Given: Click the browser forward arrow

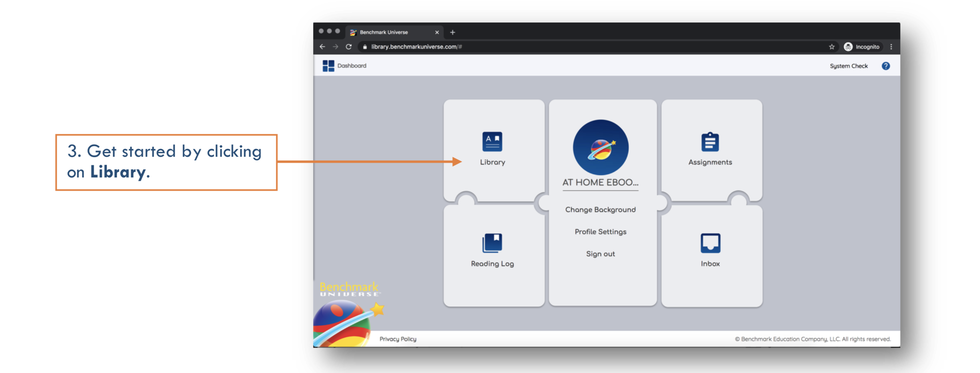Looking at the screenshot, I should coord(335,47).
